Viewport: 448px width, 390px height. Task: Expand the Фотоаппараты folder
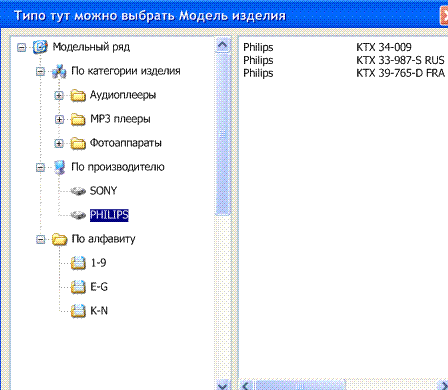coord(59,143)
